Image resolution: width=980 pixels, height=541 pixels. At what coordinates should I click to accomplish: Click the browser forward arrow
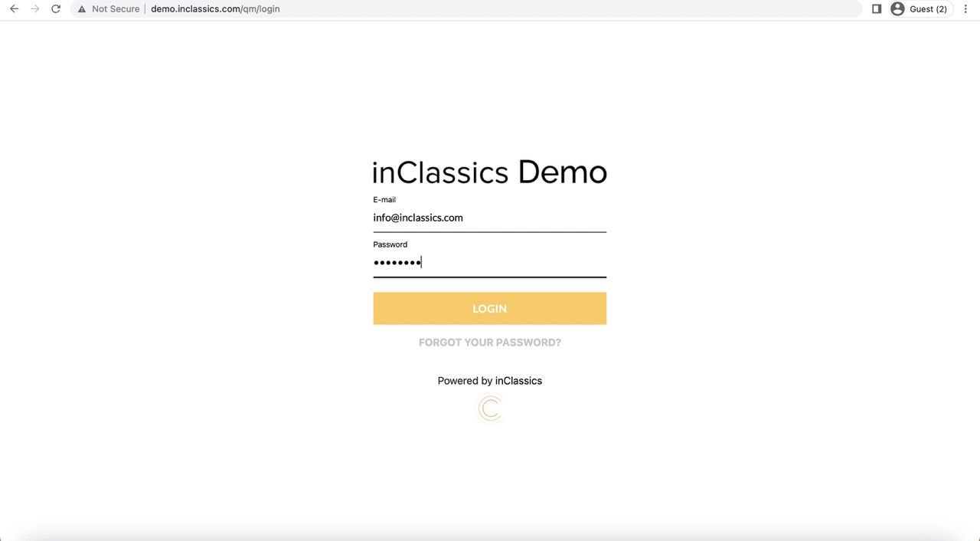(x=34, y=9)
